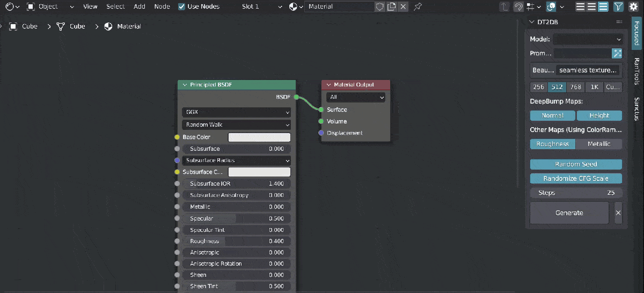Viewport: 644px width, 293px height.
Task: Click the gear settings icon in the header
Action: click(632, 6)
